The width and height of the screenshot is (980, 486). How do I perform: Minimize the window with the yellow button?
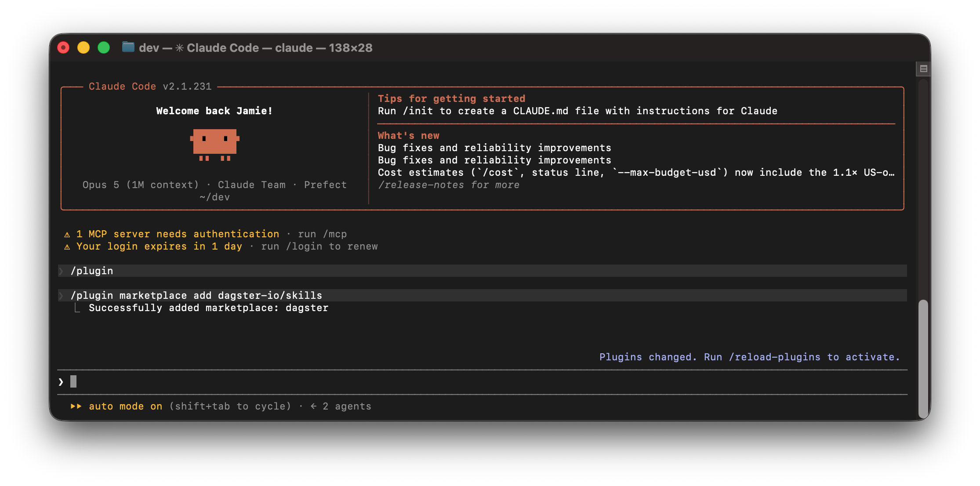83,47
